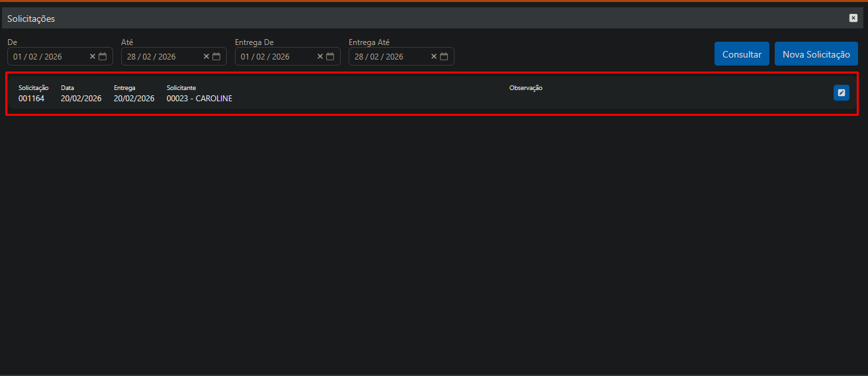Screen dimensions: 868x376
Task: Click the Observação column of the row
Action: pos(525,88)
